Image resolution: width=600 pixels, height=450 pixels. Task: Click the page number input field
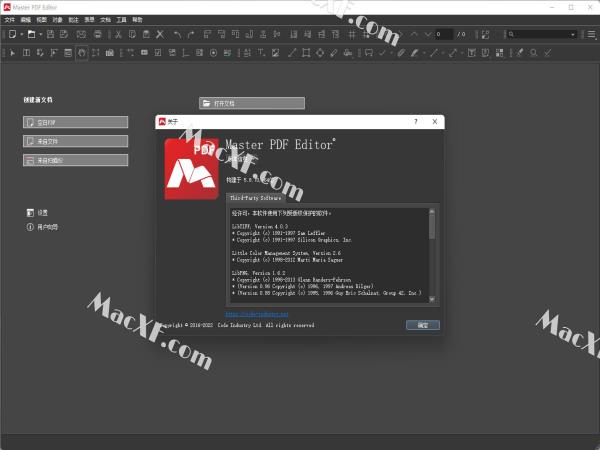pyautogui.click(x=444, y=34)
